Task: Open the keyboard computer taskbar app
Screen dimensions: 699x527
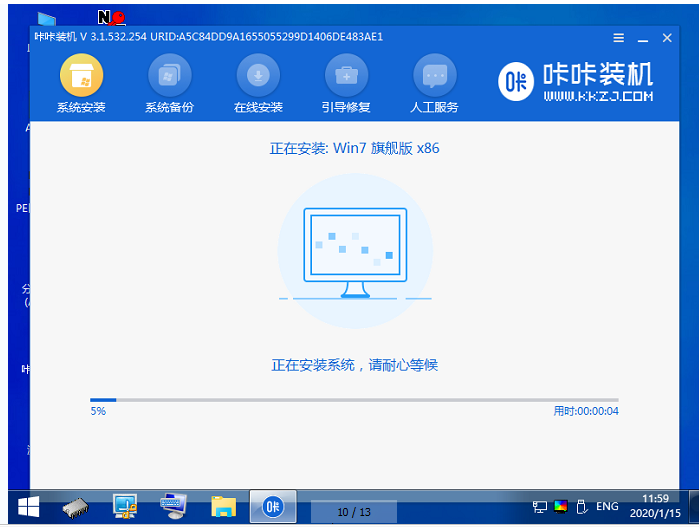Action: click(x=174, y=507)
